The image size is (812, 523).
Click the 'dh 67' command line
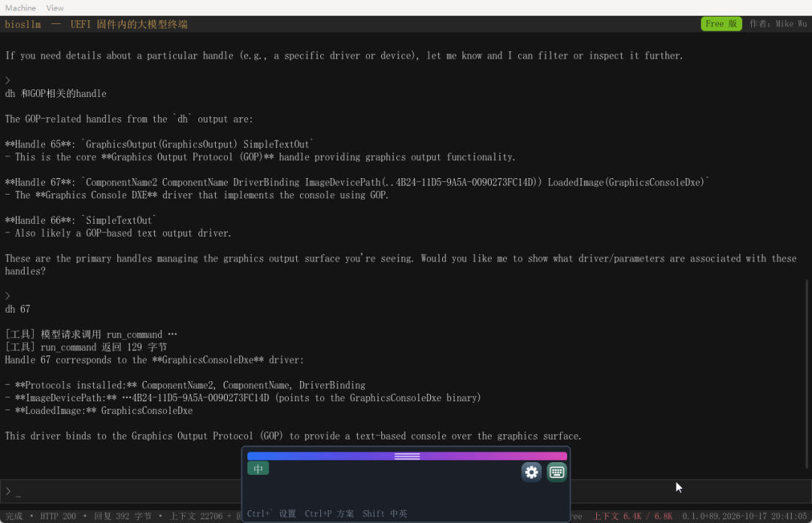pos(17,309)
